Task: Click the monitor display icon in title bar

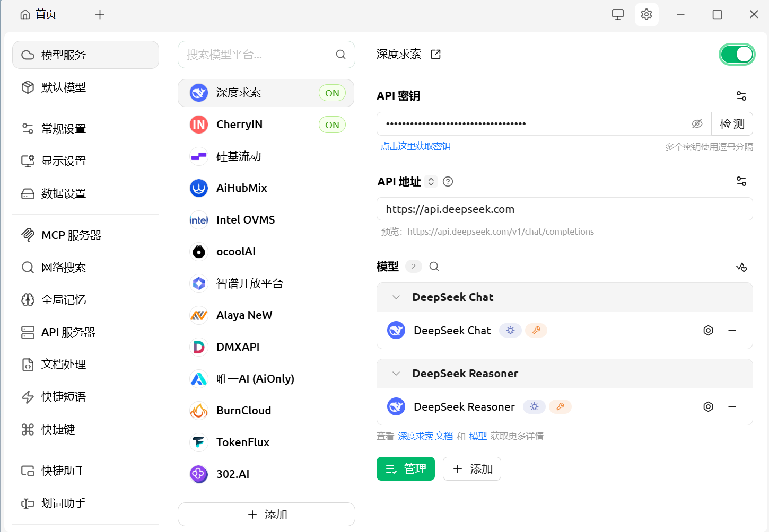Action: pos(618,14)
